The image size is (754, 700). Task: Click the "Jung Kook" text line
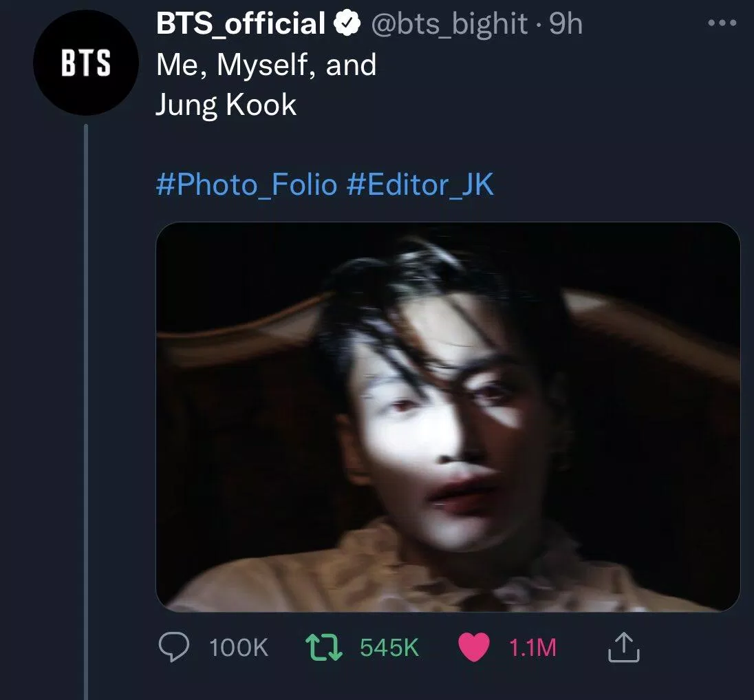[226, 105]
